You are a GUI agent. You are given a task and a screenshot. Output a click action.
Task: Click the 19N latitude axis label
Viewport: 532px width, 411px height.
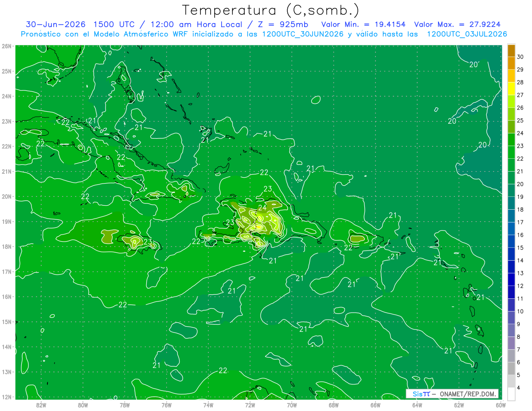[7, 221]
